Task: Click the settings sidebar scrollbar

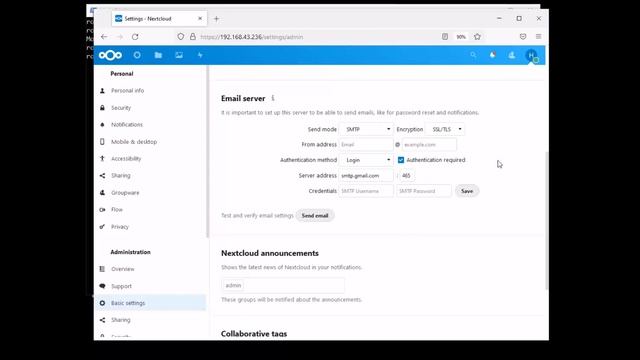Action: [207, 152]
